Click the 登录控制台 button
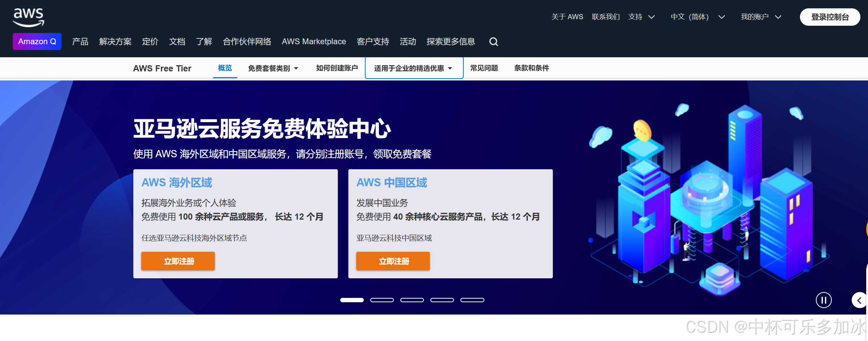Screen dimensions: 868x341 pyautogui.click(x=830, y=17)
